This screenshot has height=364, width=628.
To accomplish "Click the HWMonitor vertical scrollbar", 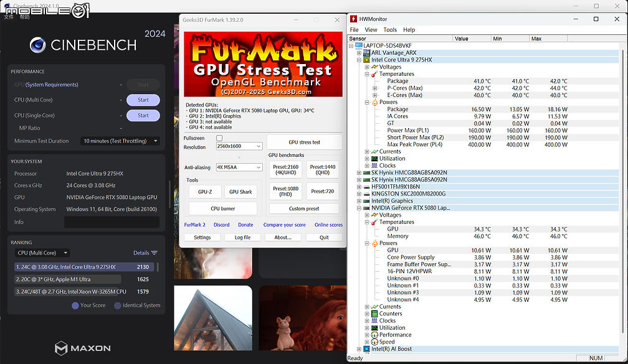I will (x=622, y=192).
